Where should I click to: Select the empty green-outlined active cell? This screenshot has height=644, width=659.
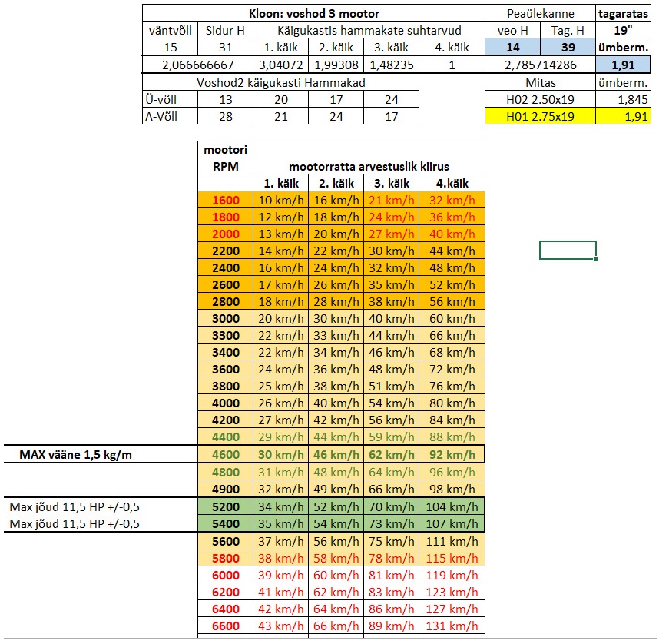[568, 250]
